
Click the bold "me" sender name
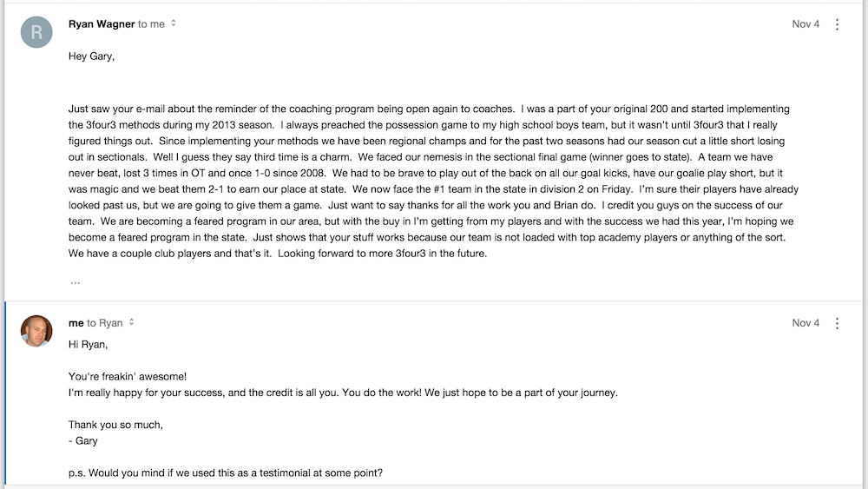coord(76,323)
